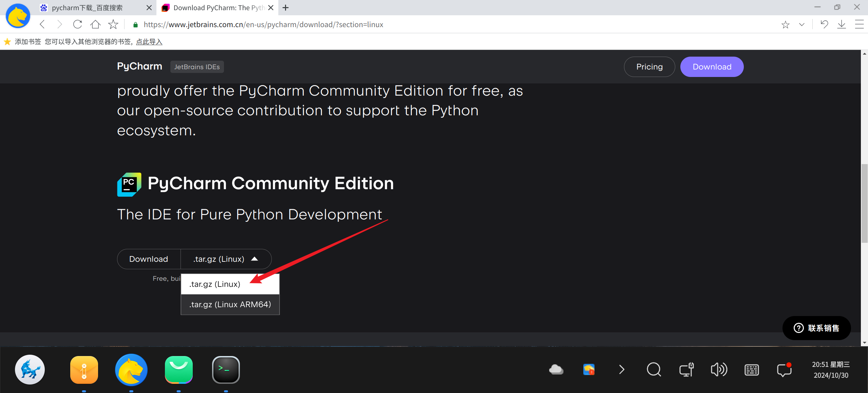Viewport: 868px width, 393px height.
Task: Open the notification message tray icon
Action: point(784,370)
